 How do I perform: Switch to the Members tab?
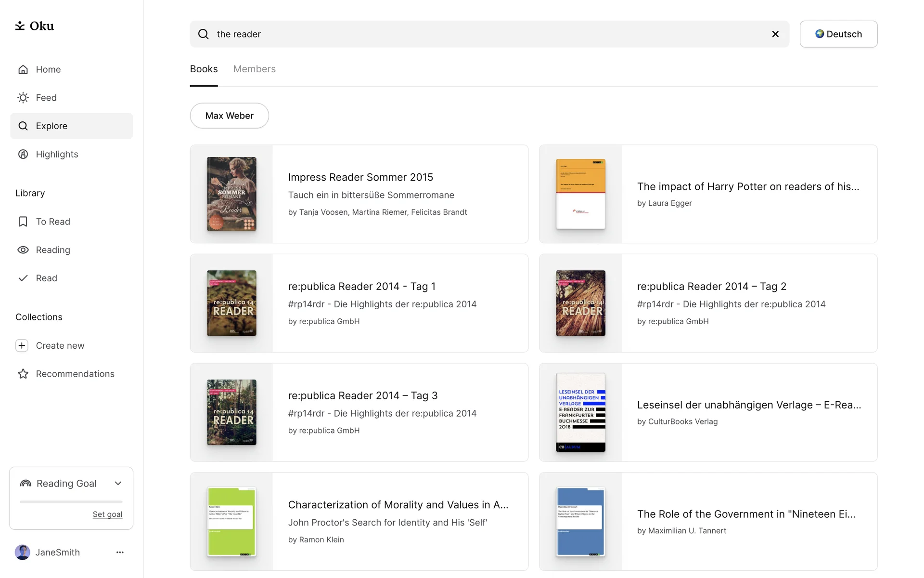pyautogui.click(x=254, y=69)
